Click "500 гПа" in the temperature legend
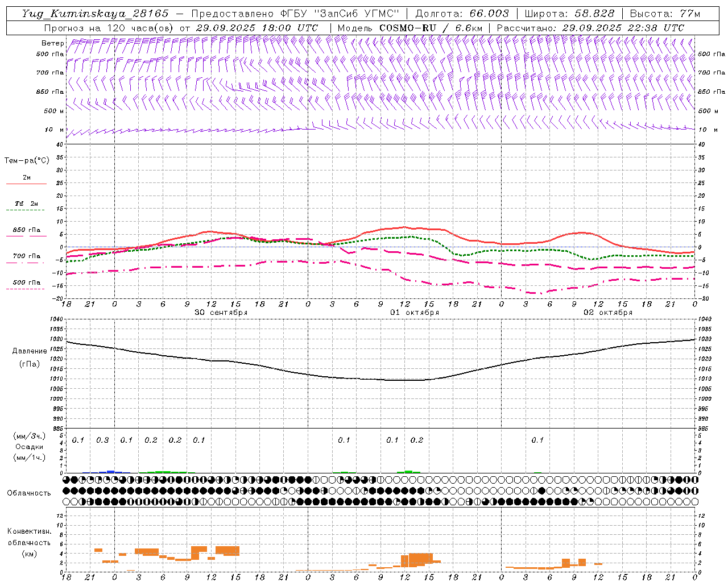 pyautogui.click(x=26, y=282)
